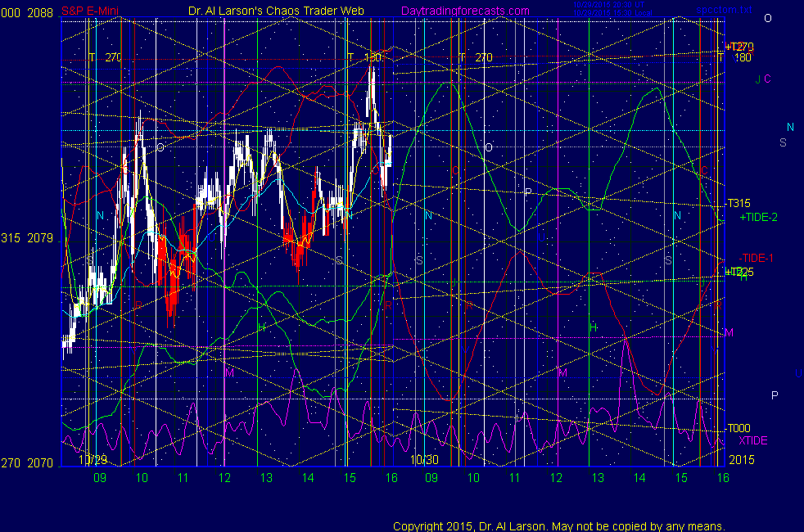
Task: Open the Daytradingforecasts.com link
Action: 464,11
